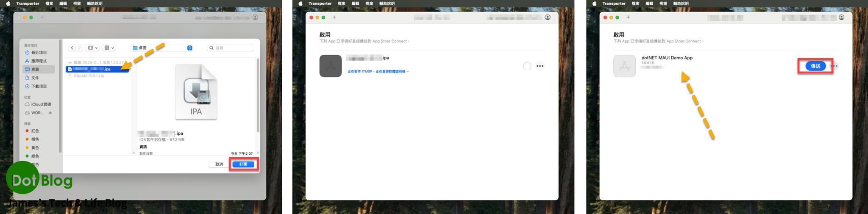Click the 打開 button in file dialog

[243, 164]
